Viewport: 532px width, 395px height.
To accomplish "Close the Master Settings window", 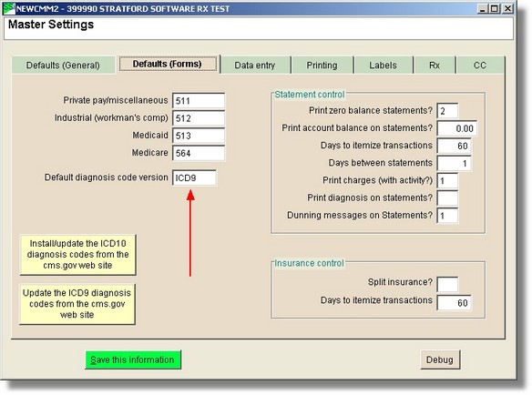I will pyautogui.click(x=507, y=8).
